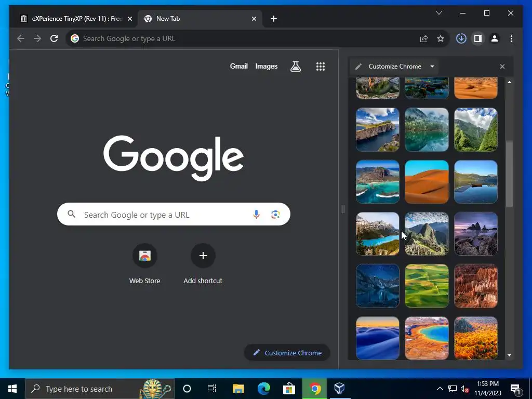Viewport: 532px width, 399px height.
Task: Click the muted volume tray icon
Action: [x=465, y=389]
